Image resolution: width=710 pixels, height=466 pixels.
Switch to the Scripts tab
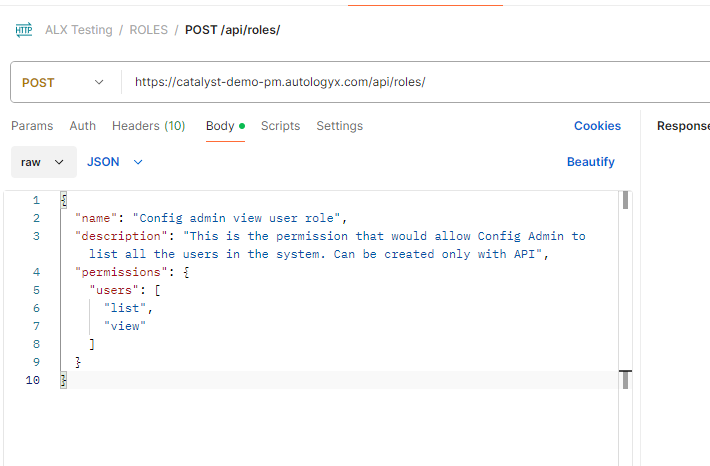coord(280,126)
